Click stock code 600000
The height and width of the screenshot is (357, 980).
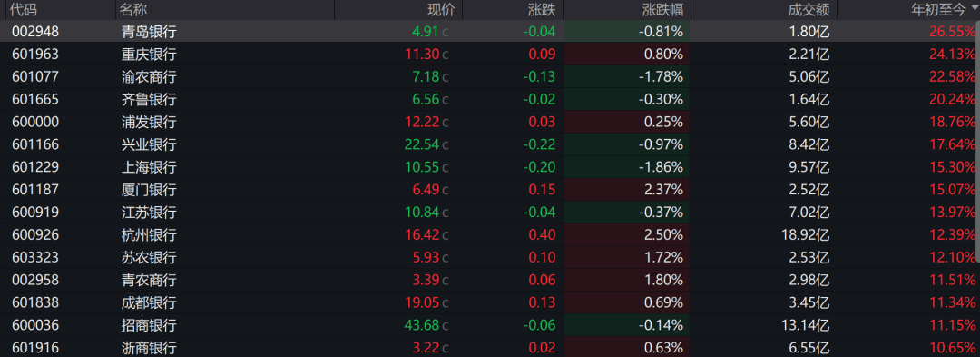pos(35,122)
